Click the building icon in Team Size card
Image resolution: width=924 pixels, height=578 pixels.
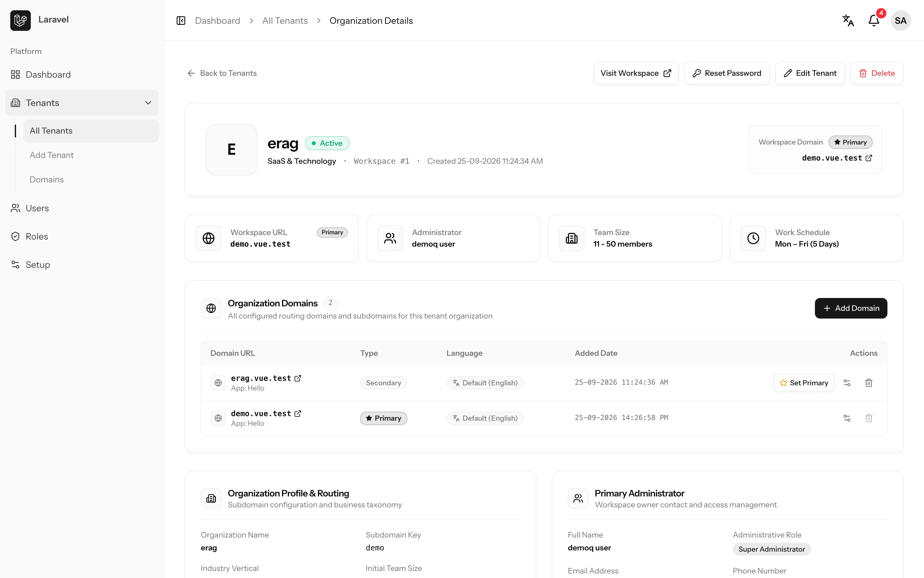(572, 238)
